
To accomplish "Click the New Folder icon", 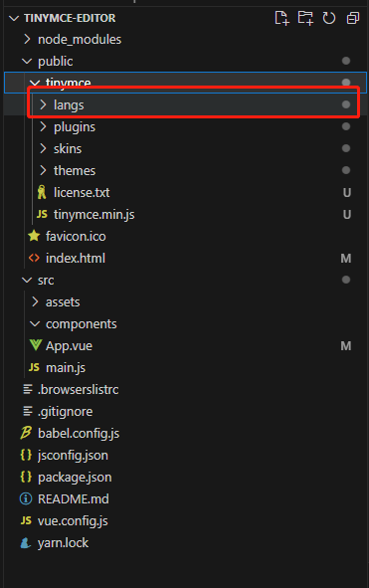I will pos(305,18).
